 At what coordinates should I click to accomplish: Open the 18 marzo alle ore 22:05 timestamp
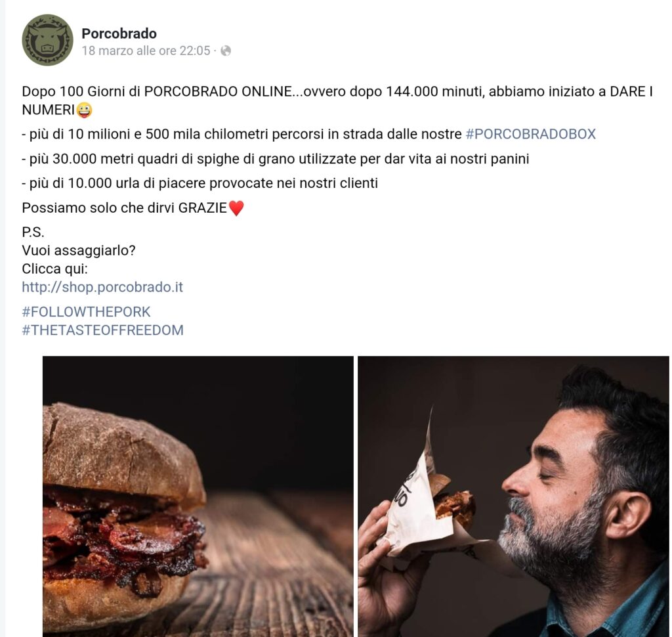click(x=146, y=51)
